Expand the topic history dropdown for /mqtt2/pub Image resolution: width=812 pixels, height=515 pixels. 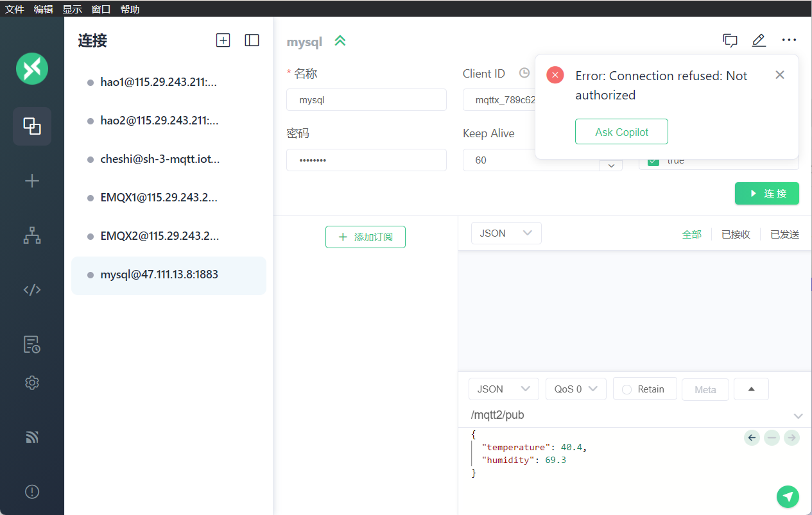(x=798, y=416)
